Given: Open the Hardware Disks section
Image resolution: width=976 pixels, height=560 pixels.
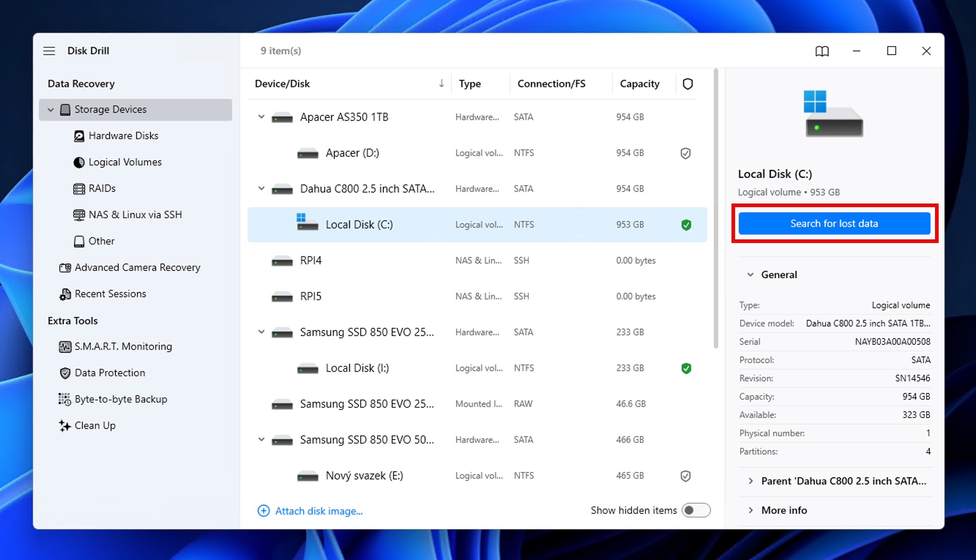Looking at the screenshot, I should tap(123, 135).
